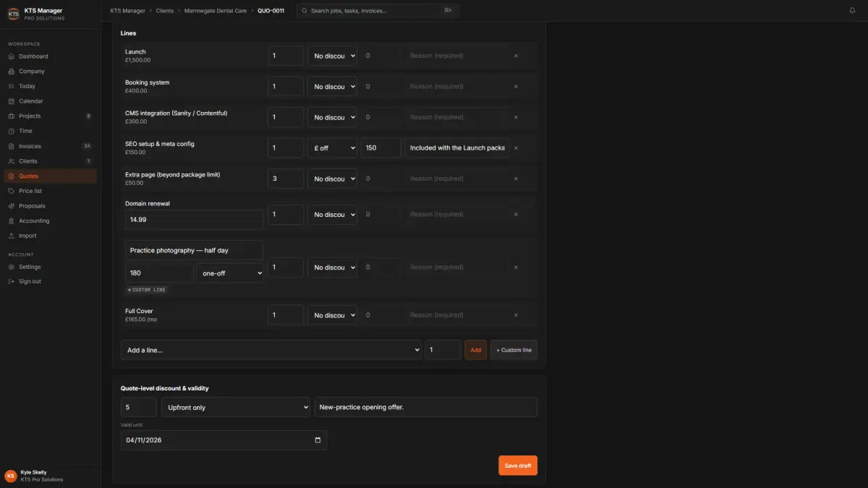The image size is (868, 488).
Task: Click the notifications bell icon
Action: 852,11
